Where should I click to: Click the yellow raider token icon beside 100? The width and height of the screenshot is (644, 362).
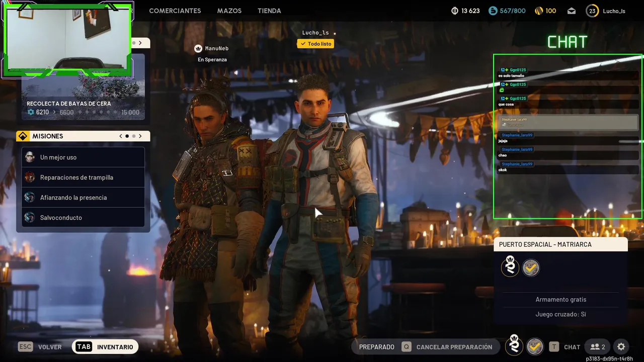[x=539, y=11]
